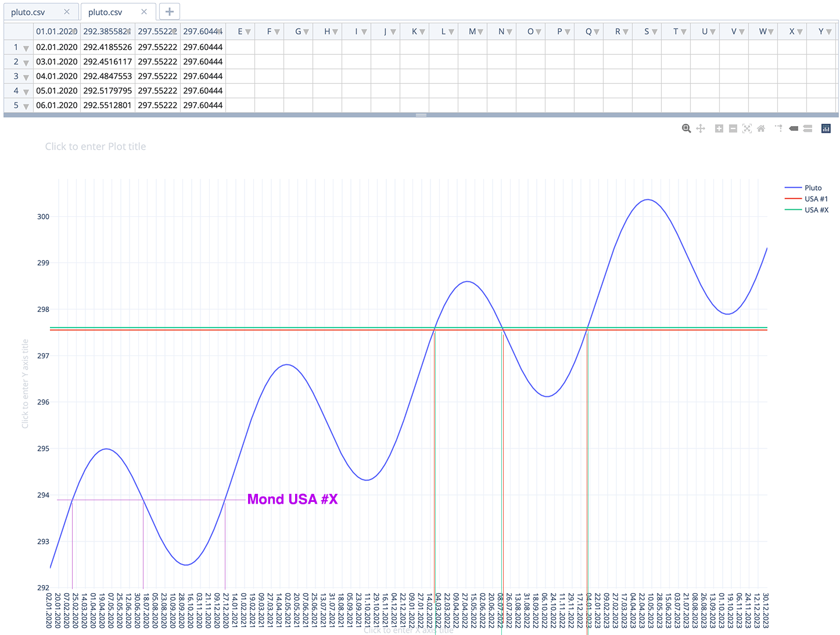
Task: Reset axes with the home icon
Action: [x=761, y=128]
